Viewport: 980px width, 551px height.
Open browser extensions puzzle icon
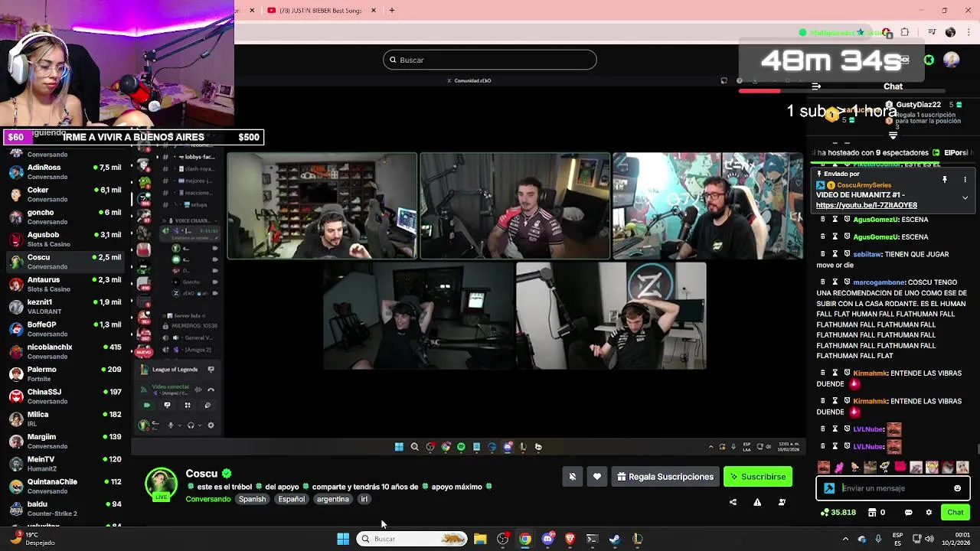(x=905, y=32)
